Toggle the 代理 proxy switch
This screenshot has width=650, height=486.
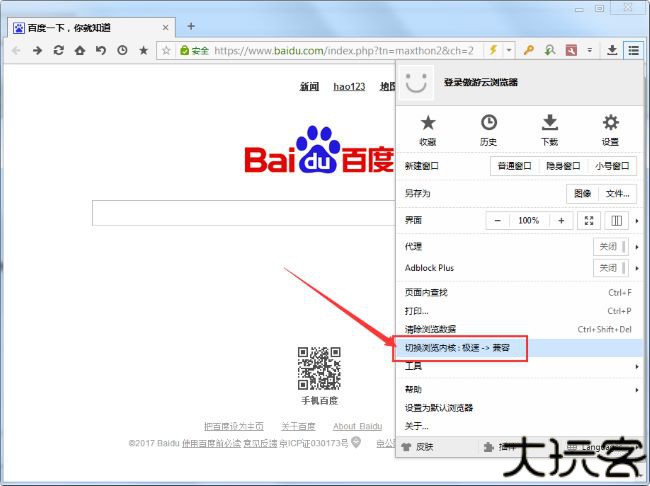(x=611, y=247)
